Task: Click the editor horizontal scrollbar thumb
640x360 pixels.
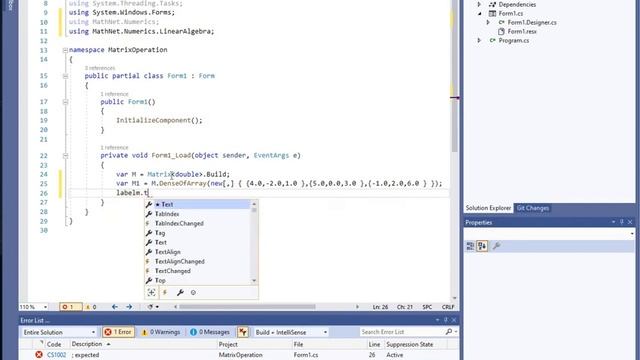Action: click(x=247, y=307)
